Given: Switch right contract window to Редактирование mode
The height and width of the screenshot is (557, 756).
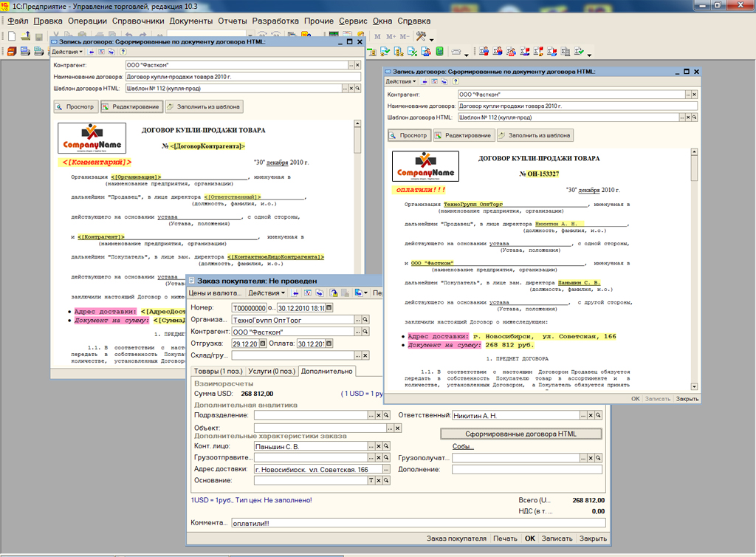Looking at the screenshot, I should point(464,135).
